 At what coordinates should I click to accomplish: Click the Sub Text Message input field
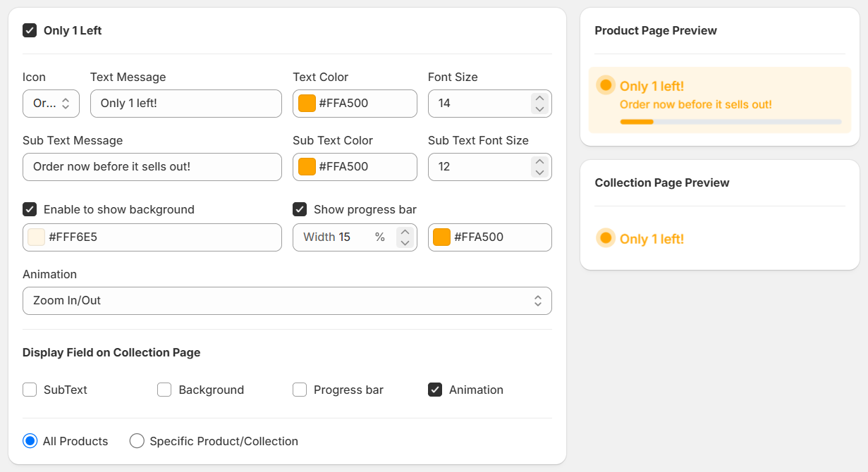coord(152,166)
